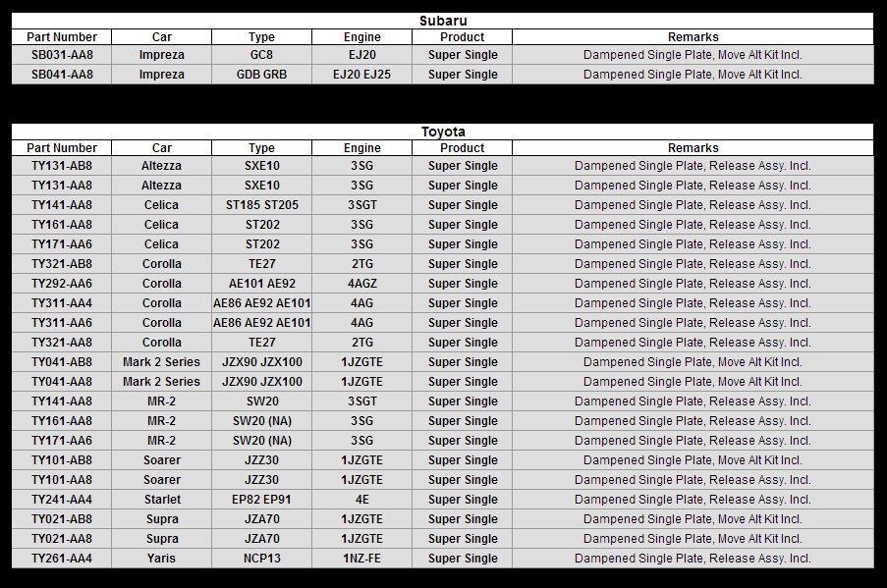
Task: Click the GC8 type cell
Action: pos(261,55)
